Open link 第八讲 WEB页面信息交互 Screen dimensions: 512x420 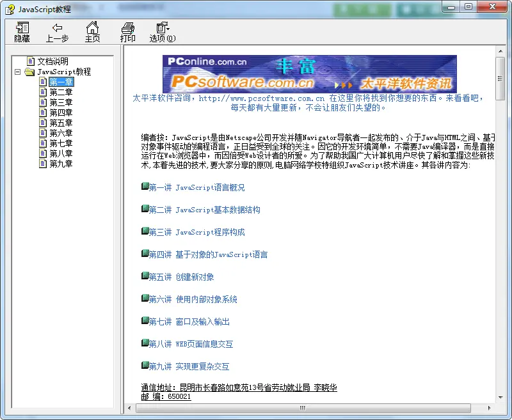191,344
